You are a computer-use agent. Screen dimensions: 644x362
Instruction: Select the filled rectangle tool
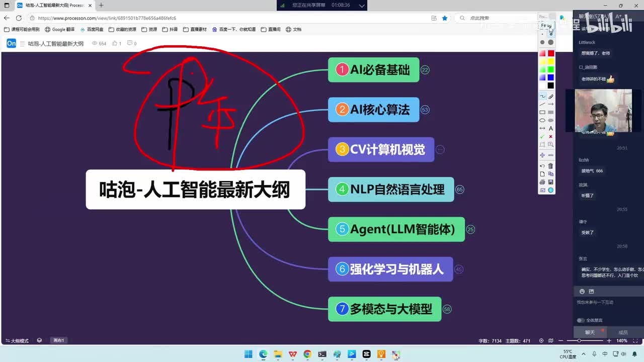[x=551, y=112]
